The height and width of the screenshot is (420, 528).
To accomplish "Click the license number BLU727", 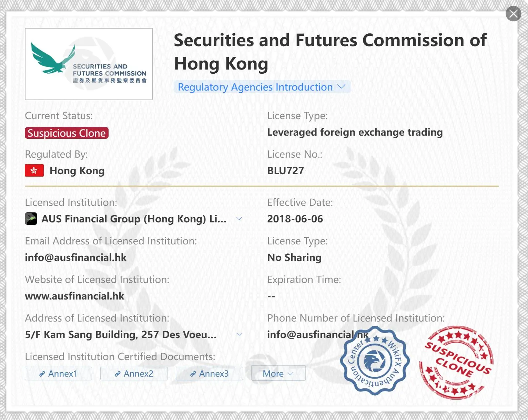I will [286, 171].
